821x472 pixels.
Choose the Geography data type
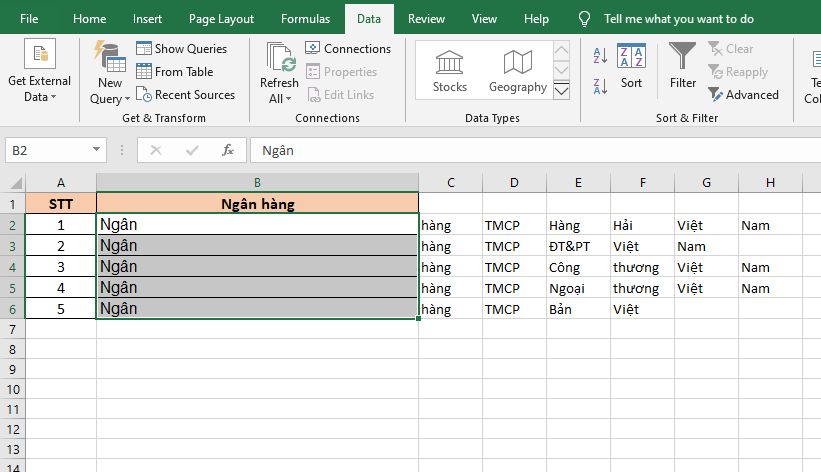(517, 71)
